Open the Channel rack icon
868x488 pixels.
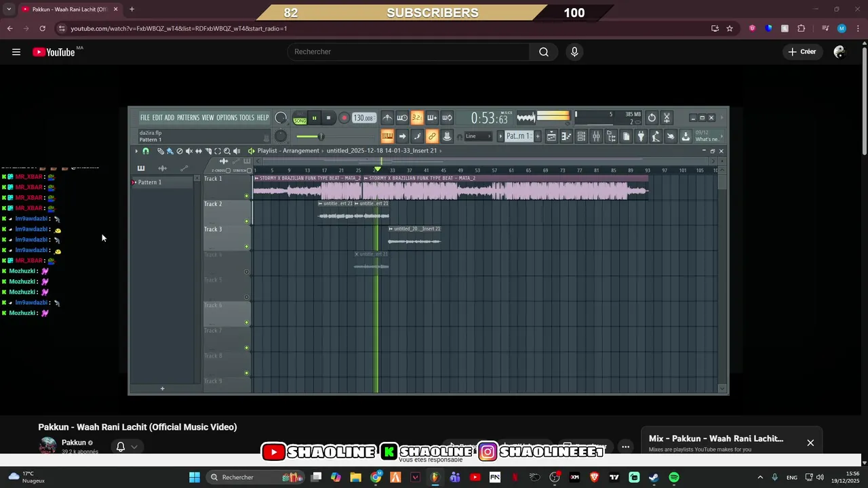581,136
